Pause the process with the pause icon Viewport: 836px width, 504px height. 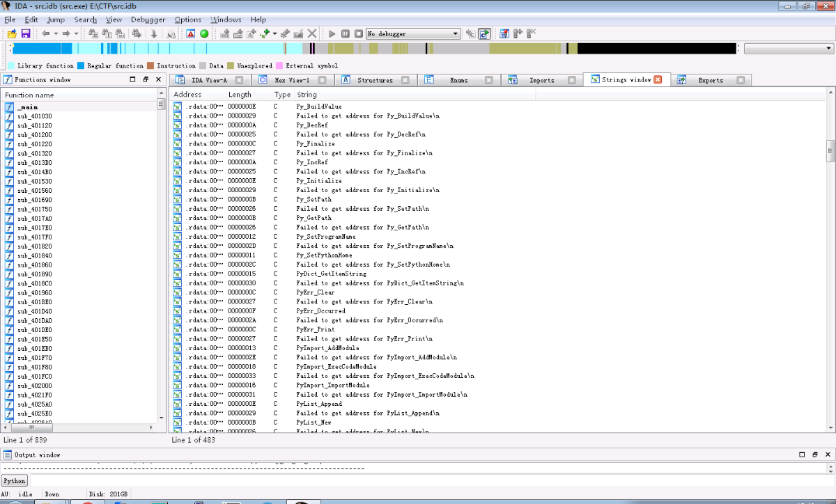point(346,33)
